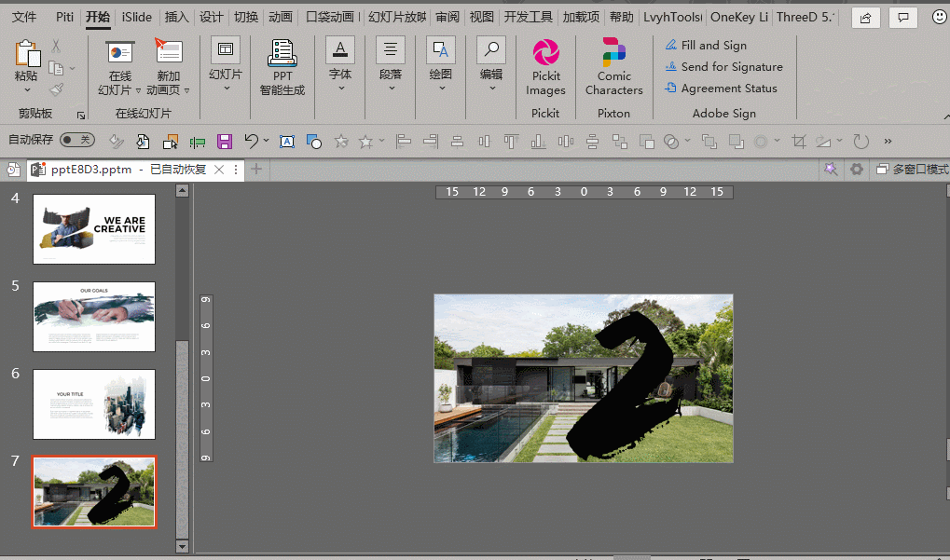The image size is (950, 560).
Task: Open the 剪贴板 clipboard dialog launcher
Action: (80, 115)
